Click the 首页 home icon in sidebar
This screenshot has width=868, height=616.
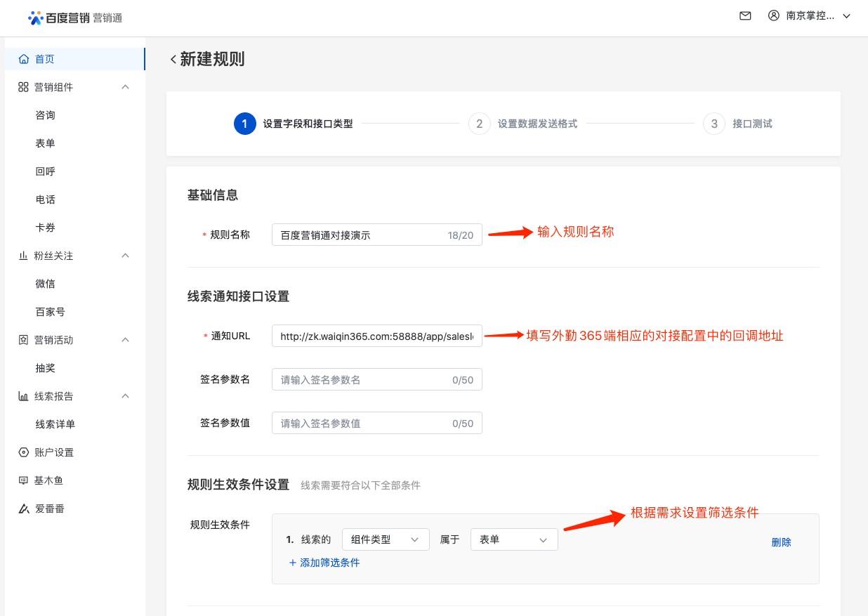(x=24, y=59)
